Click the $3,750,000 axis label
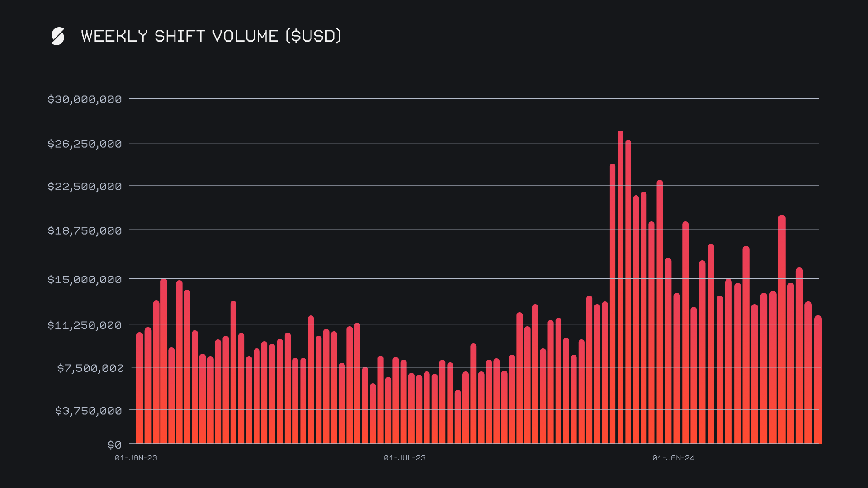The image size is (868, 488). coord(89,411)
